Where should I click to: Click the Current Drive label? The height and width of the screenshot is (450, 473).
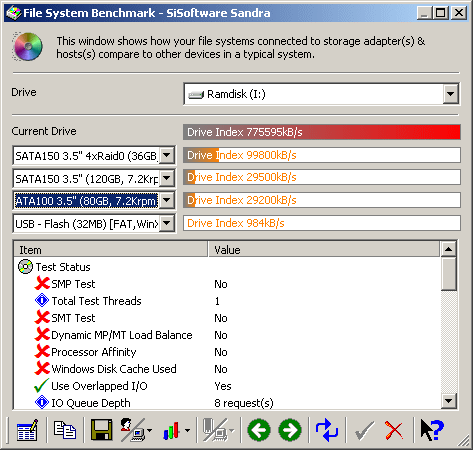[44, 131]
